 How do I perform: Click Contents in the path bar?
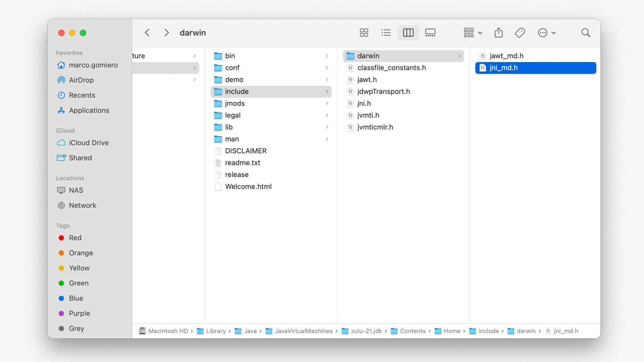(412, 331)
